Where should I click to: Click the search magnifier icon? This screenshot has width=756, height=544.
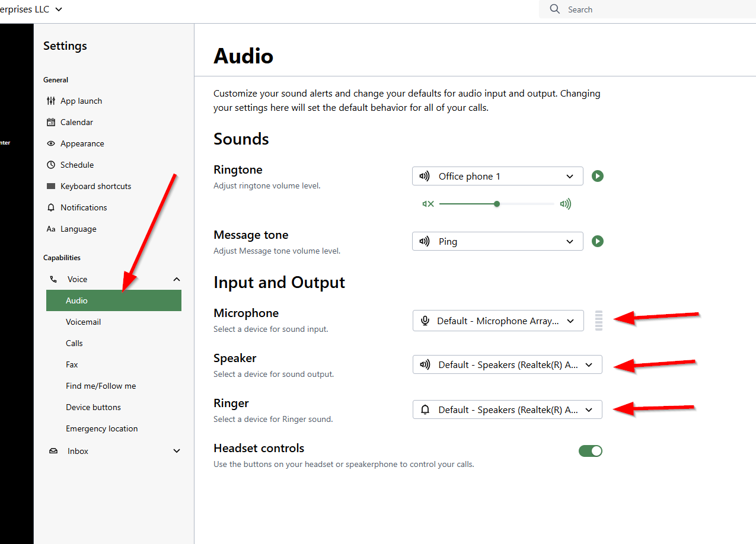[554, 9]
